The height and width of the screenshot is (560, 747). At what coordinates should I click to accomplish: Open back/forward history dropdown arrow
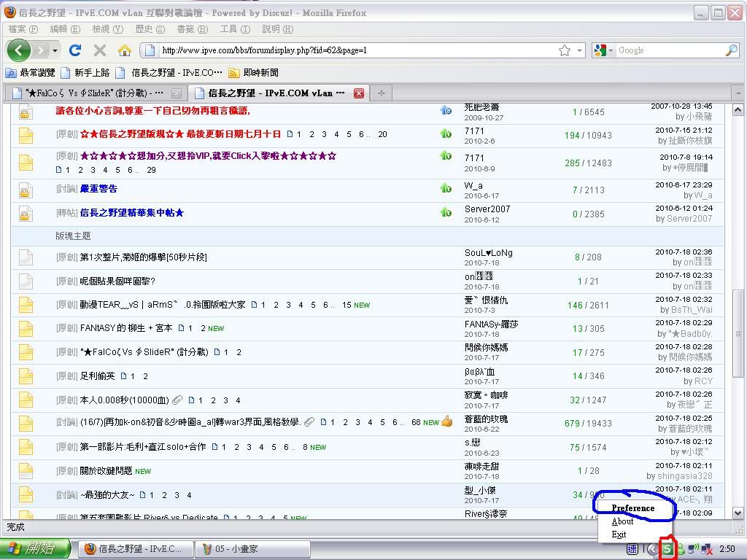42,50
